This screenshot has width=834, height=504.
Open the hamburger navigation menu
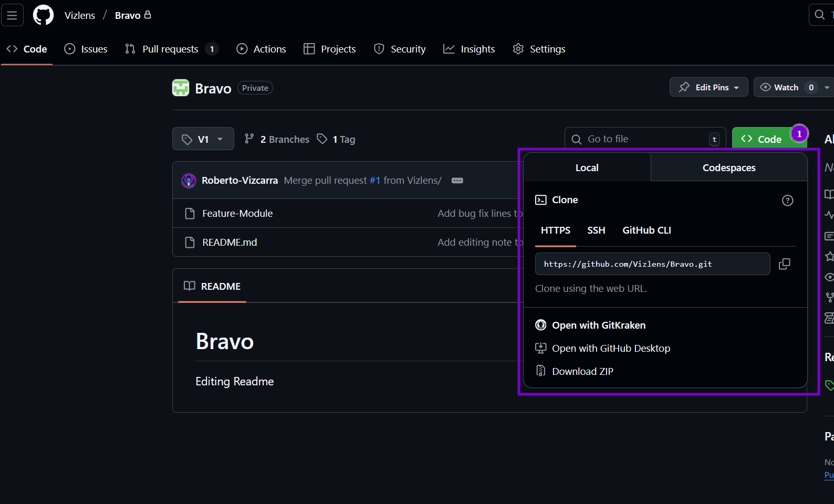point(12,15)
